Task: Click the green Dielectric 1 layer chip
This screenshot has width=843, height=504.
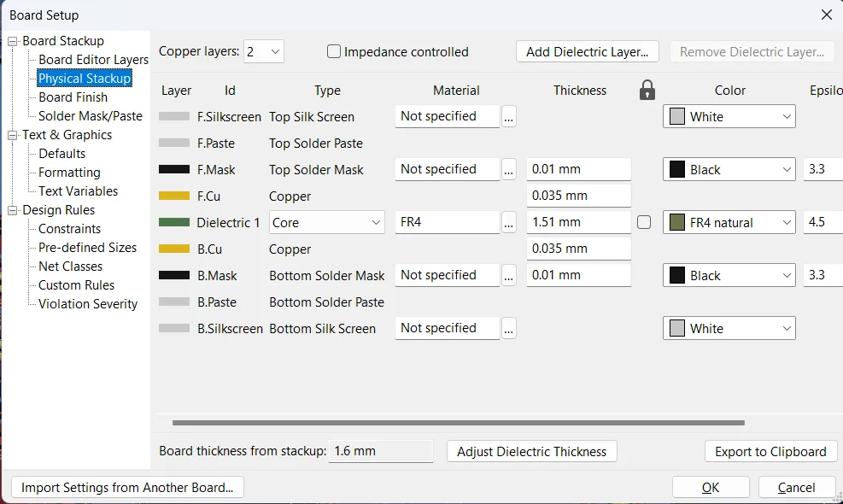Action: pyautogui.click(x=175, y=222)
